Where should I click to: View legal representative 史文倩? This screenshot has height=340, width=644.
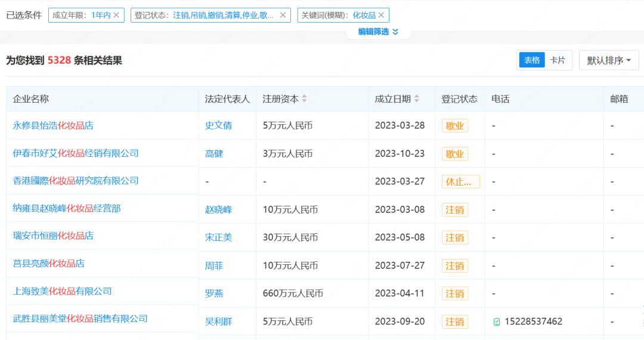(x=218, y=126)
